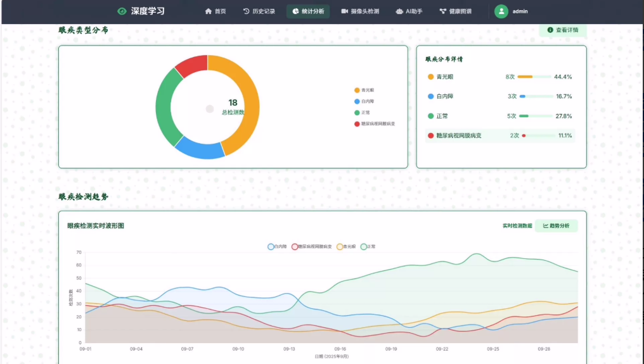Click the admin user avatar icon

pos(501,11)
